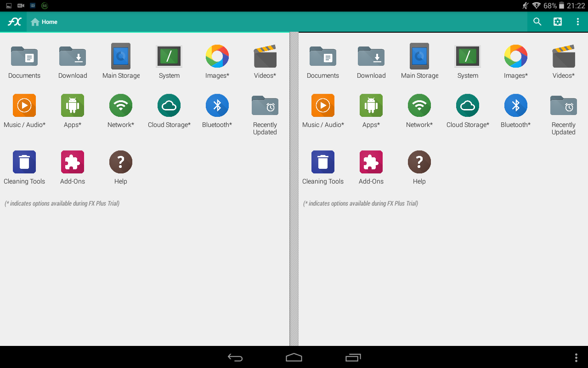Open Network in right pane
This screenshot has width=588, height=368.
point(419,111)
